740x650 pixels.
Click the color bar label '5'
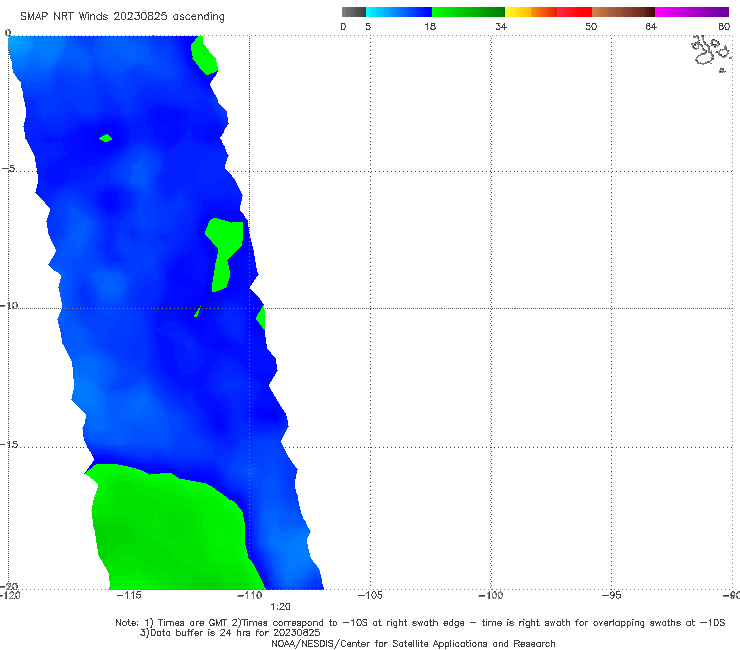pyautogui.click(x=368, y=27)
